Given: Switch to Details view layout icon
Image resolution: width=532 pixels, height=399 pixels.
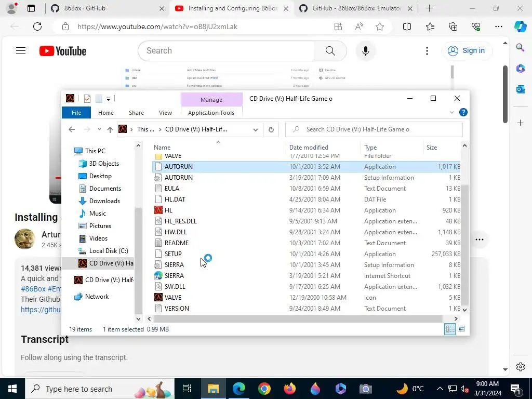Looking at the screenshot, I should click(450, 329).
